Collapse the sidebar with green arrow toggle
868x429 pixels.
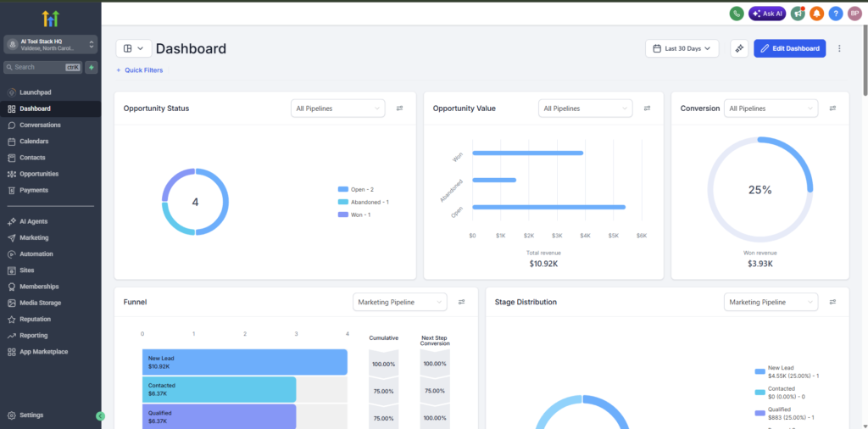100,415
